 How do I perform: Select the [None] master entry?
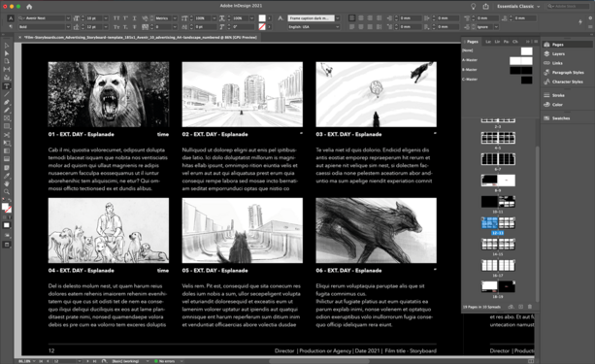(x=498, y=50)
